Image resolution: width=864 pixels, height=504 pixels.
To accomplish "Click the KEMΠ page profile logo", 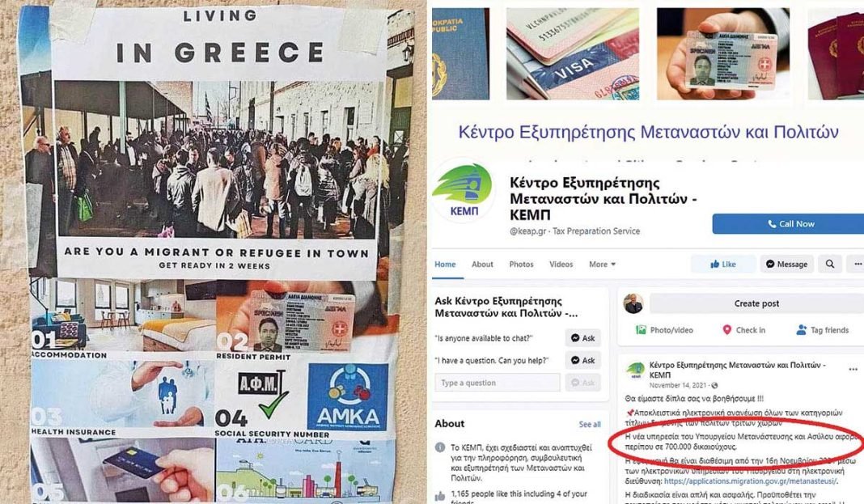I will point(464,191).
